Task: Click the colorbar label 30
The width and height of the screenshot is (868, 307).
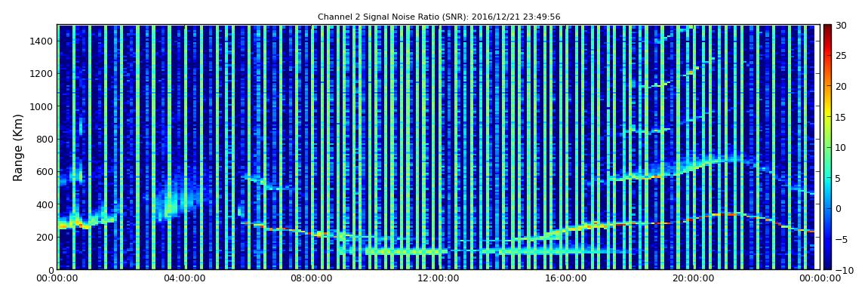Action: (x=841, y=26)
